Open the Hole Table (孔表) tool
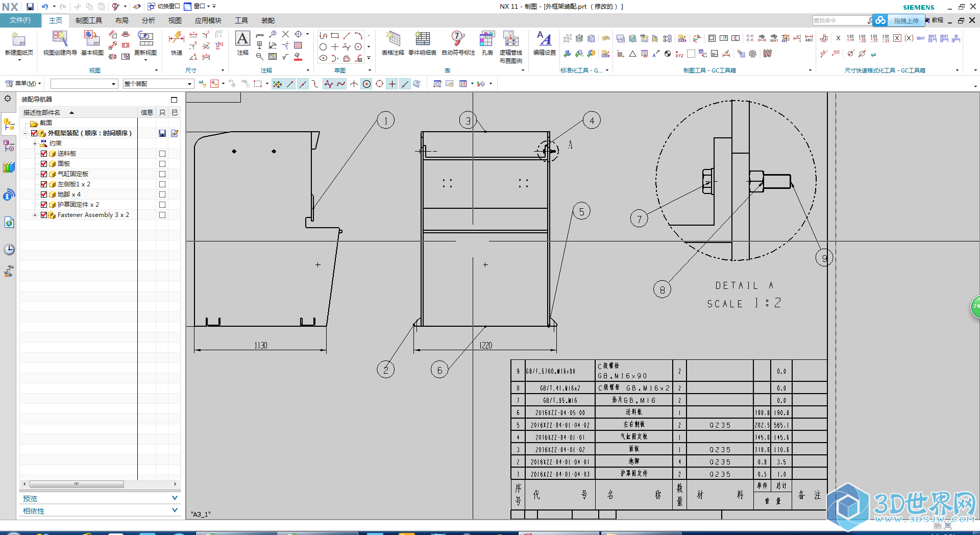This screenshot has width=980, height=535. (x=487, y=39)
